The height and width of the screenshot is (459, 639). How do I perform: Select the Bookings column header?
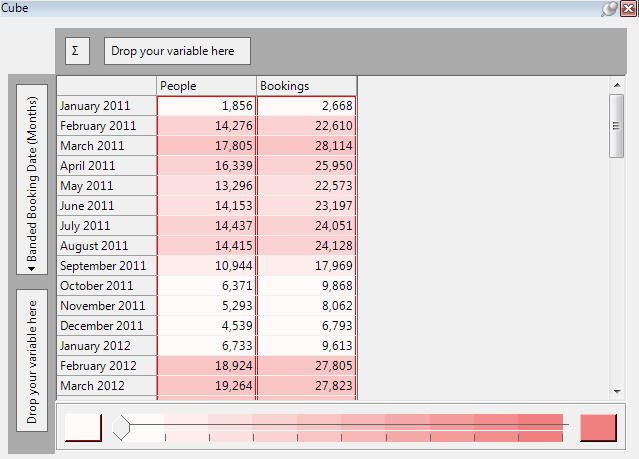306,86
